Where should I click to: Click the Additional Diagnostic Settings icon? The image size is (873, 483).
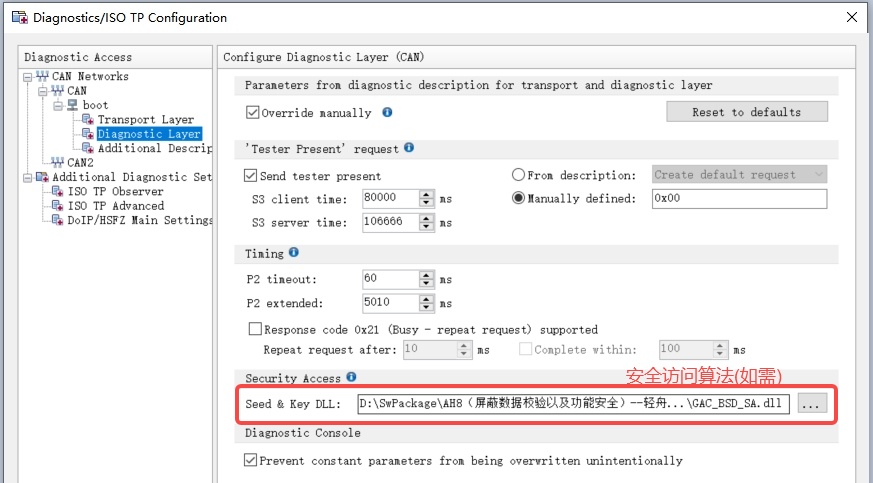point(42,177)
